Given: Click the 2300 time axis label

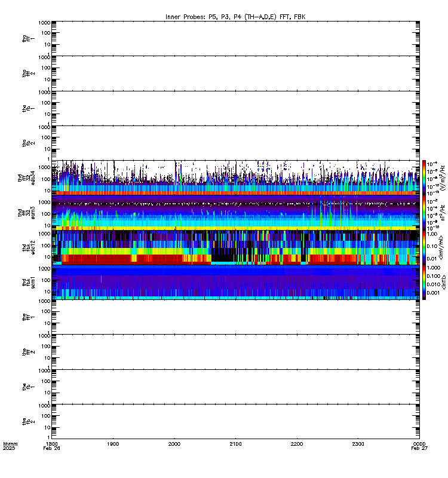Looking at the screenshot, I should coord(358,444).
